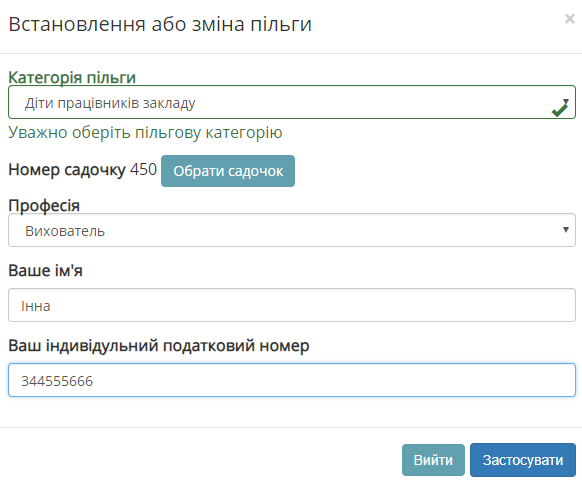Viewport: 582px width, 485px height.
Task: Click the name text Інна
Action: (x=36, y=306)
